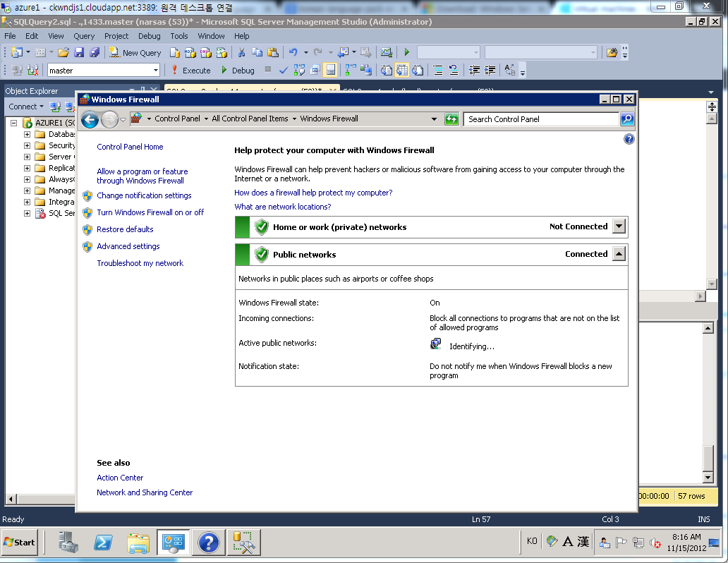Image resolution: width=728 pixels, height=563 pixels.
Task: Click the Paste clipboard icon
Action: (273, 52)
